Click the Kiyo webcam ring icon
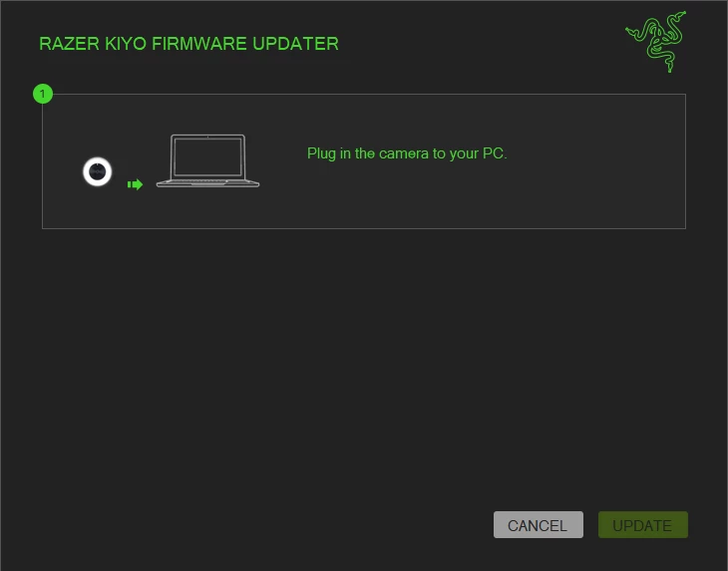Screen dimensions: 728x571 coord(97,171)
